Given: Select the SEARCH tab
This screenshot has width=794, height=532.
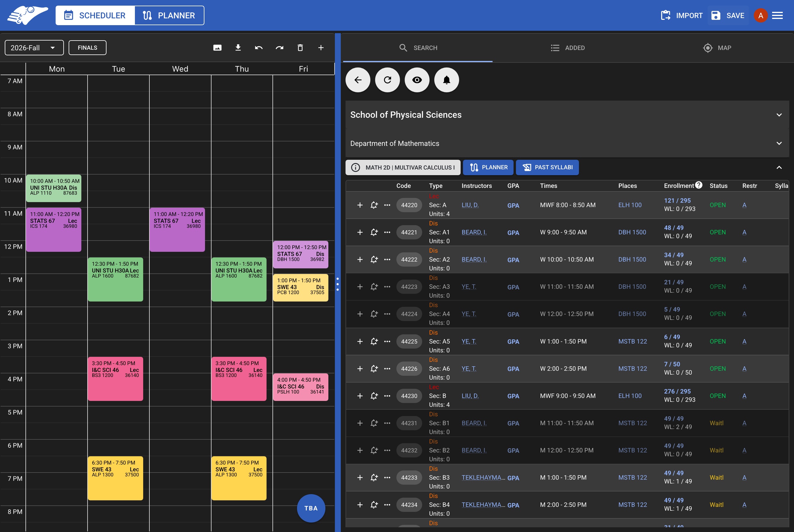Looking at the screenshot, I should (x=418, y=48).
